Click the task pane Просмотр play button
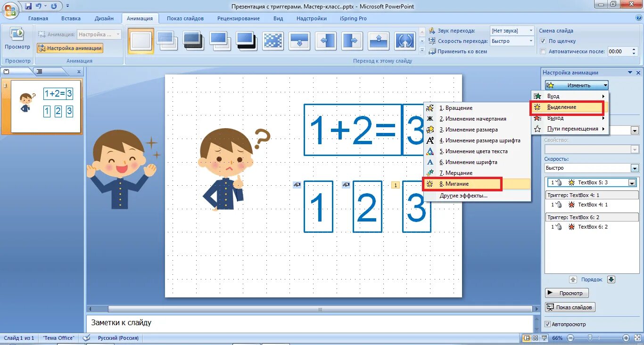 point(567,293)
